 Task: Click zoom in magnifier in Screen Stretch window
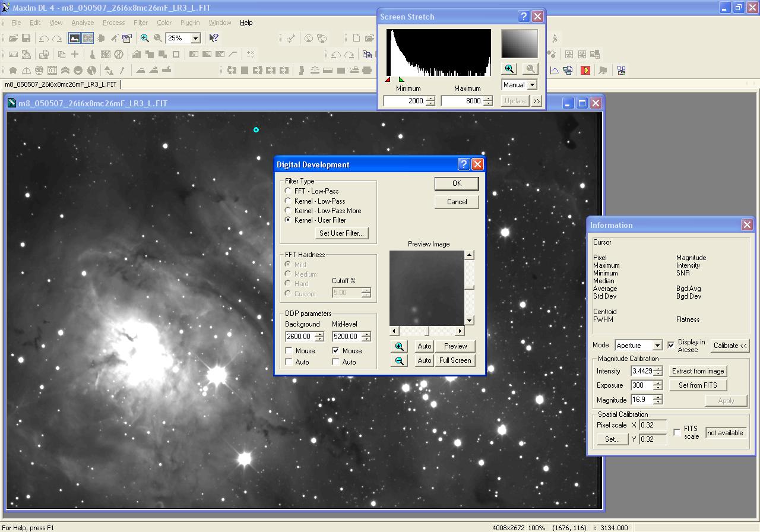point(509,69)
